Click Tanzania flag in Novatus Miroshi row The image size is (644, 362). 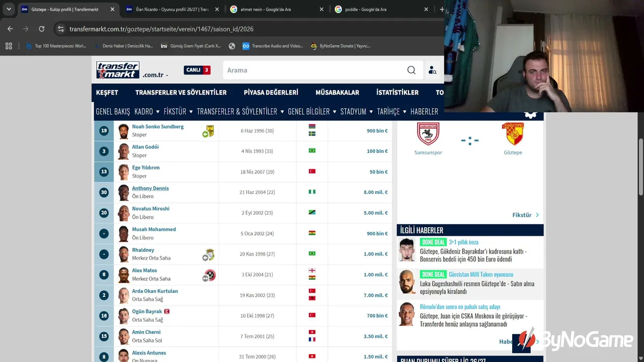coord(312,213)
